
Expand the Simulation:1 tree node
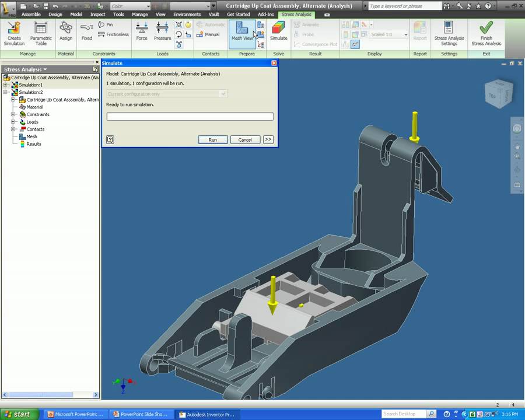[5, 85]
